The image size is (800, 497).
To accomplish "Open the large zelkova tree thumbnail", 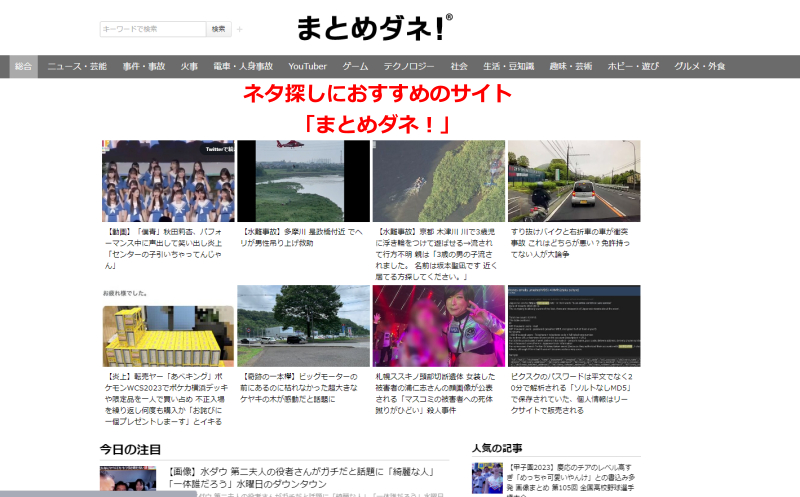I will 304,326.
